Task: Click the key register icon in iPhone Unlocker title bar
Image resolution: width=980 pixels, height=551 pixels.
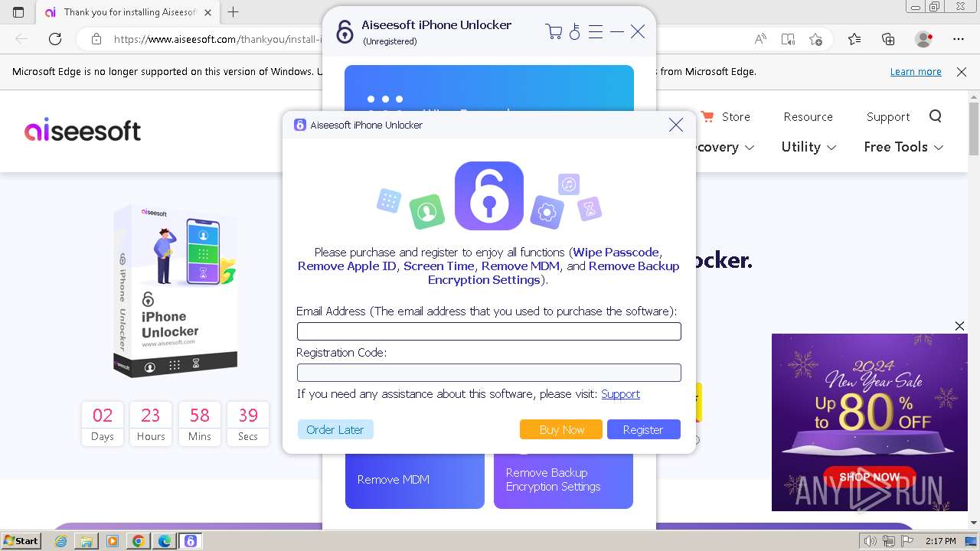Action: [x=575, y=31]
